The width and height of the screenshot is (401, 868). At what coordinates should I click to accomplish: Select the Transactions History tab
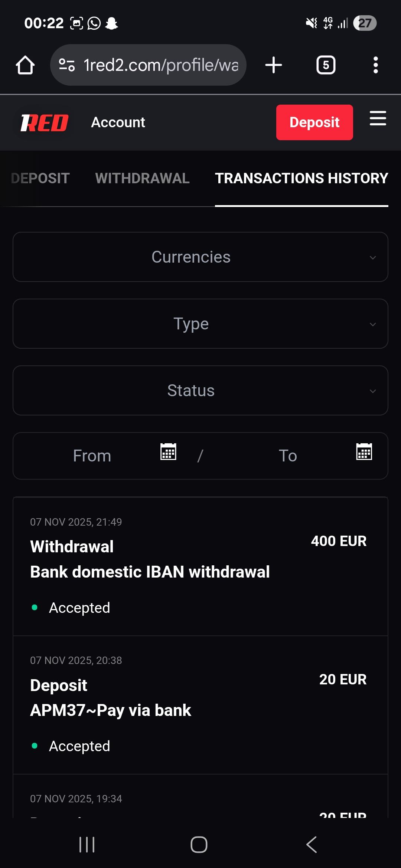[301, 178]
